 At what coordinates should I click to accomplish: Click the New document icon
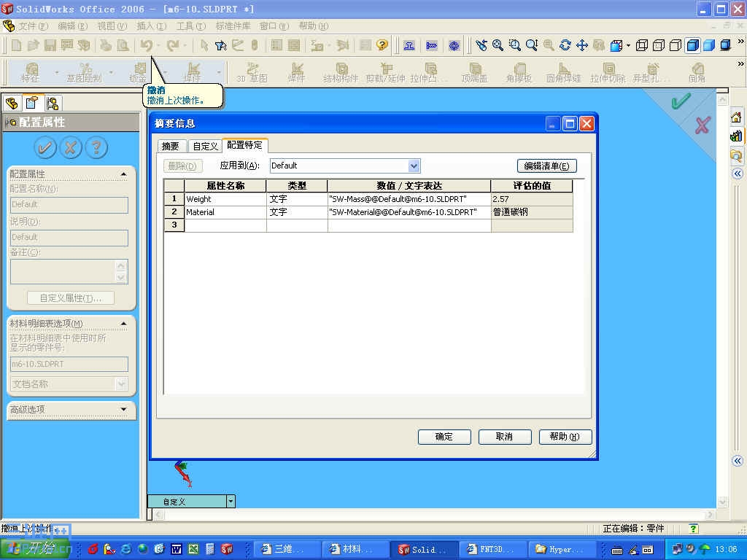[x=16, y=45]
